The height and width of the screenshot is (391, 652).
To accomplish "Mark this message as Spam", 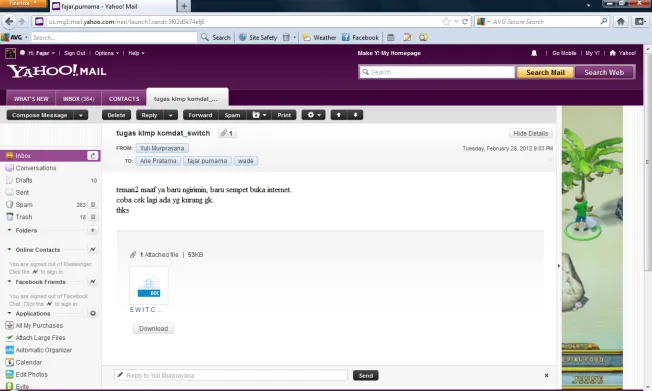I will (x=232, y=115).
